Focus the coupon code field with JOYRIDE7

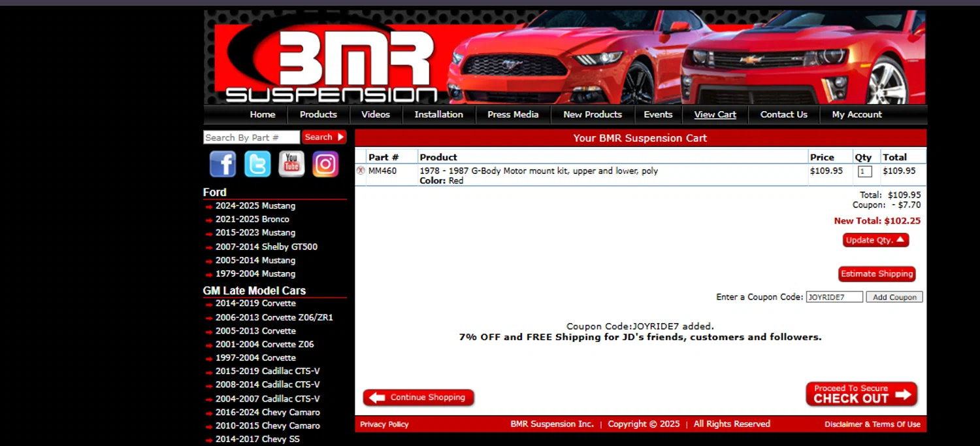(834, 297)
